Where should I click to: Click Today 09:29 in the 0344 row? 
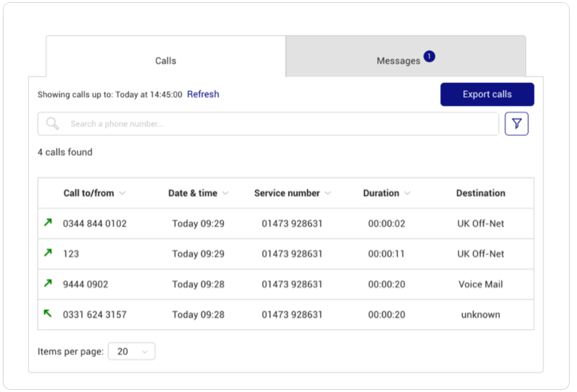[x=199, y=224]
